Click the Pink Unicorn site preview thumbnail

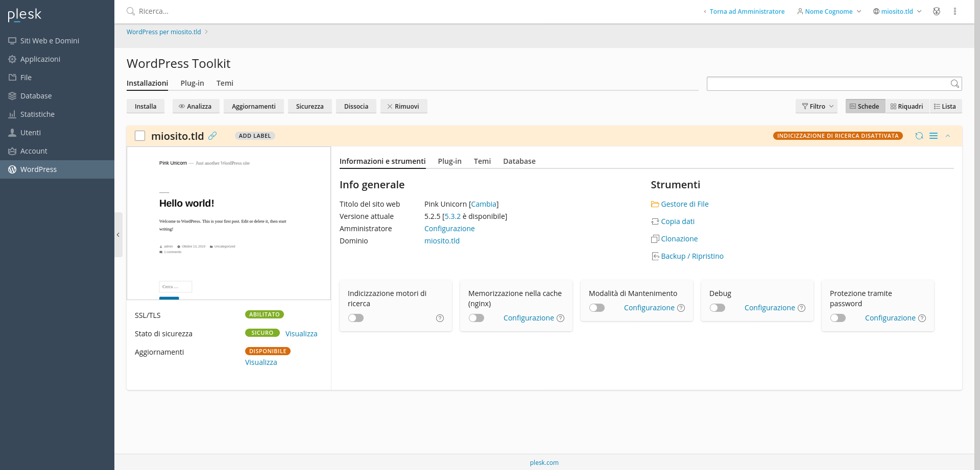[x=229, y=223]
